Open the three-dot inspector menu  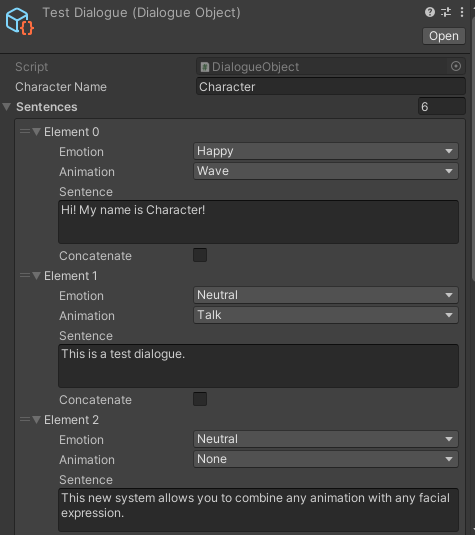tap(462, 12)
